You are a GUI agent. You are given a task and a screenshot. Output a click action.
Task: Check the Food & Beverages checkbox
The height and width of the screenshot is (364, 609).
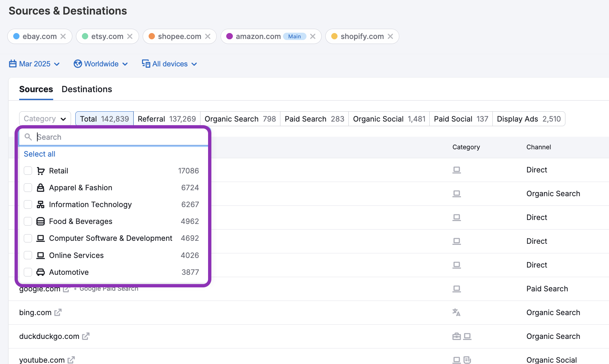(x=28, y=221)
